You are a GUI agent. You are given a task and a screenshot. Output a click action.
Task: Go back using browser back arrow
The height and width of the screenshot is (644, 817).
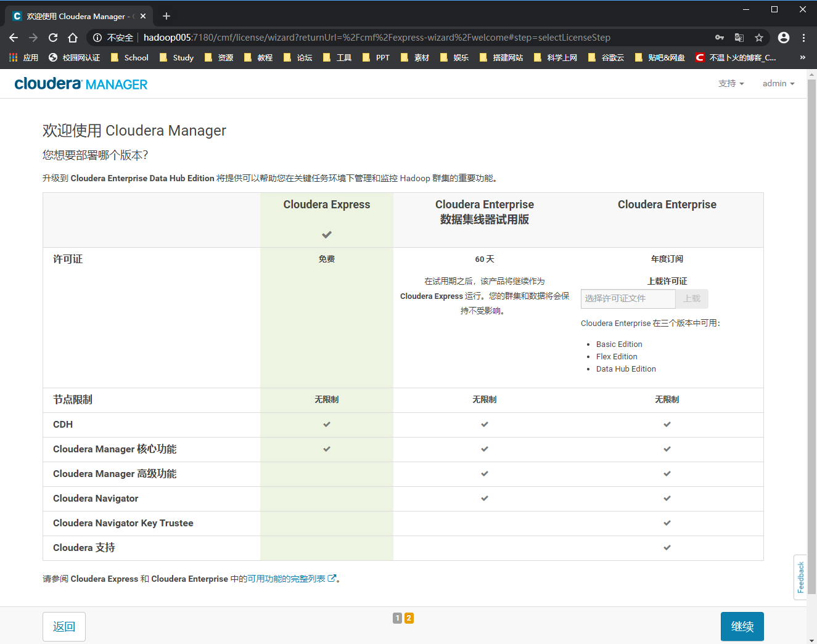click(14, 38)
